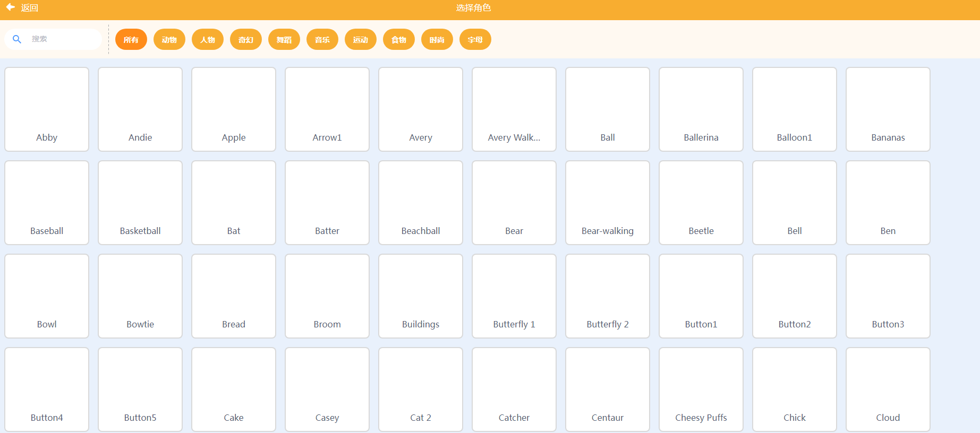This screenshot has width=980, height=433.
Task: Select the Cheesy Puffs sprite
Action: (701, 389)
